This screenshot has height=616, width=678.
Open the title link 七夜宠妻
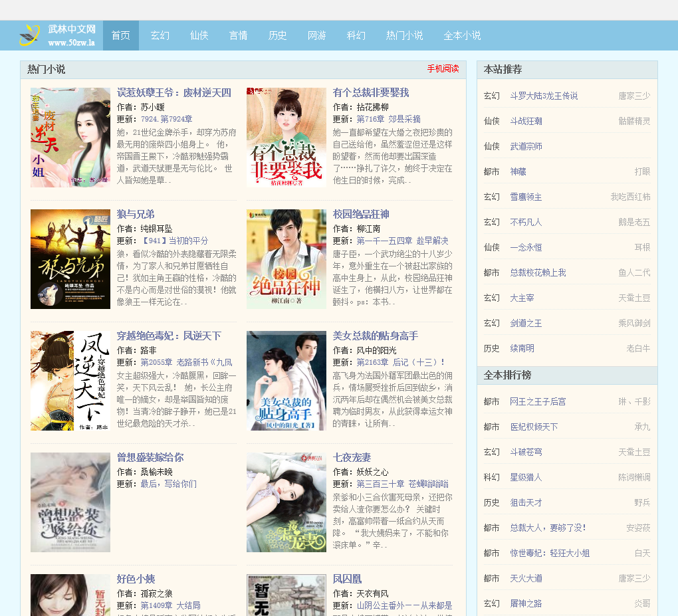click(352, 457)
